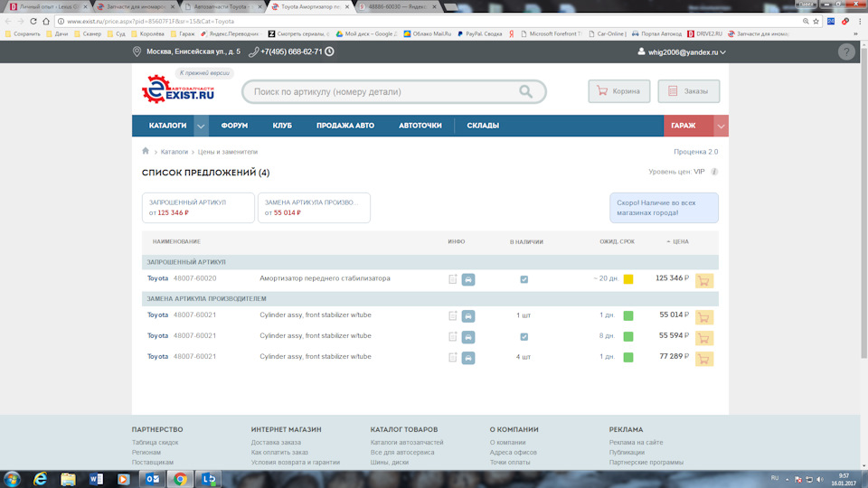Open car applicability icon in 55 594 ₽ row

(468, 337)
